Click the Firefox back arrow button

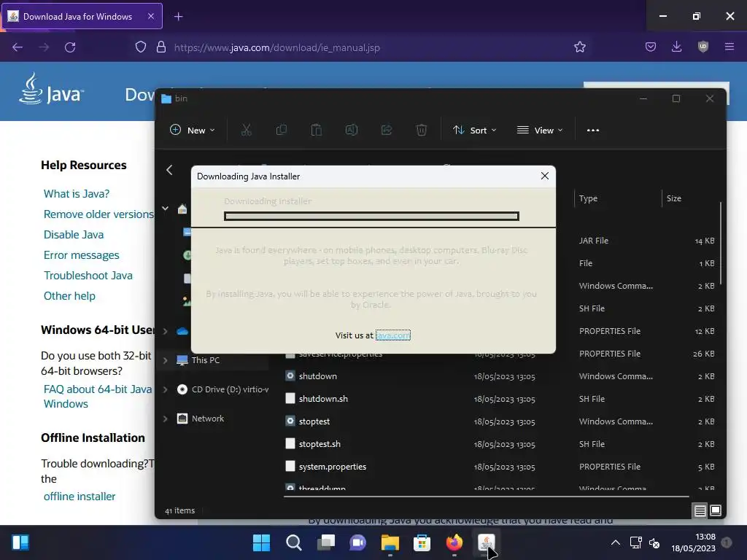pos(18,47)
